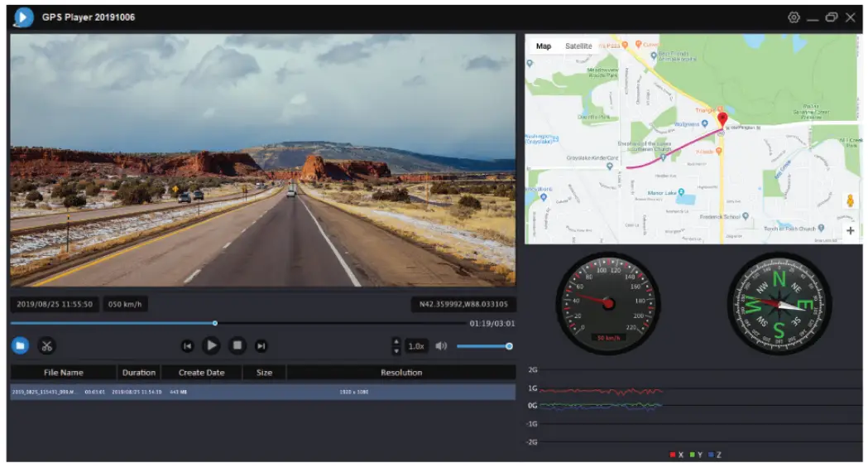This screenshot has height=468, width=868.
Task: Select the 2019_0825 video file row
Action: 263,392
